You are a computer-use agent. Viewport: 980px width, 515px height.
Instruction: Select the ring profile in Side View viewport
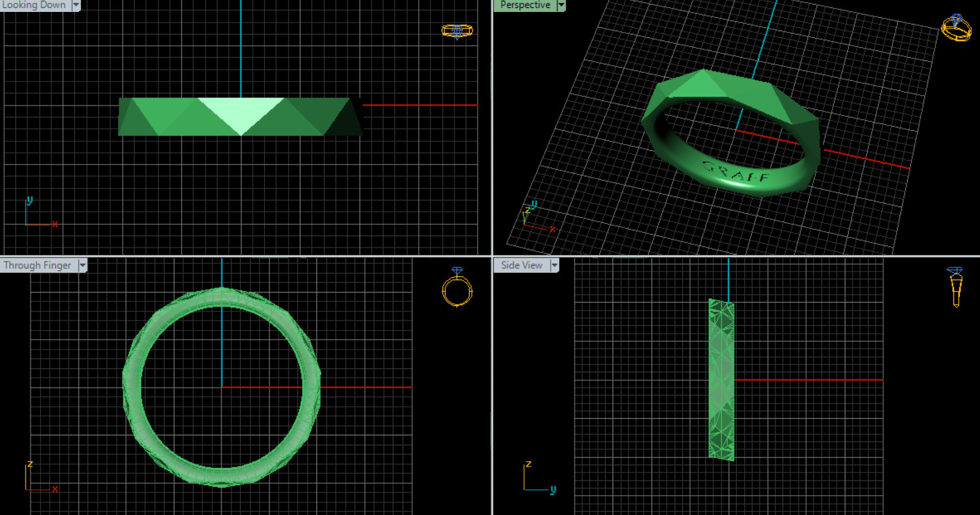(722, 380)
